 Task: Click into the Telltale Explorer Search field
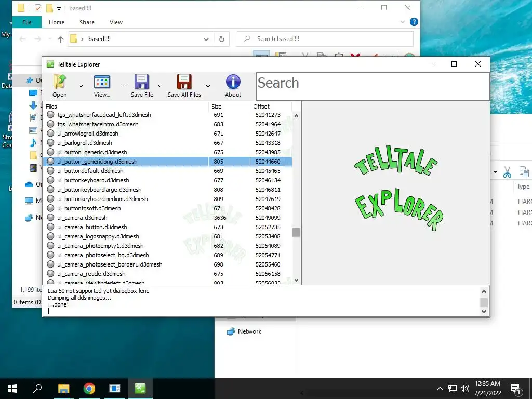[373, 86]
